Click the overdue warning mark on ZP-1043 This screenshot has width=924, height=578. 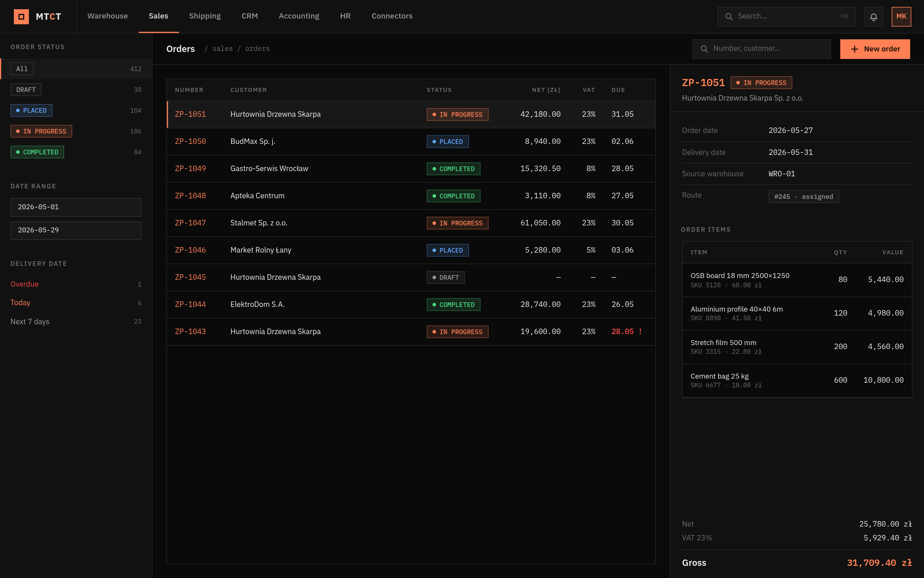(640, 331)
